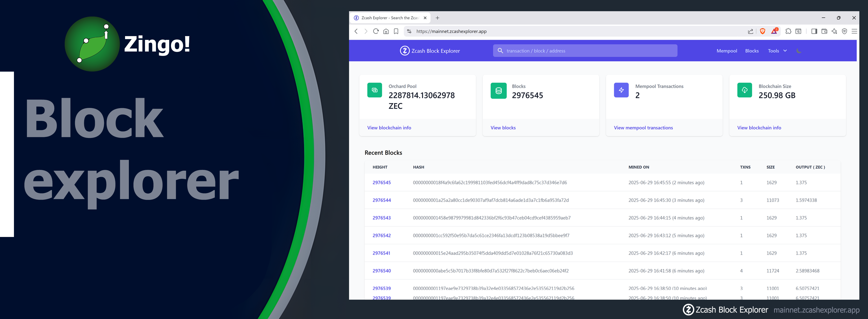Open block height 2976545
The width and height of the screenshot is (868, 319).
(x=382, y=183)
